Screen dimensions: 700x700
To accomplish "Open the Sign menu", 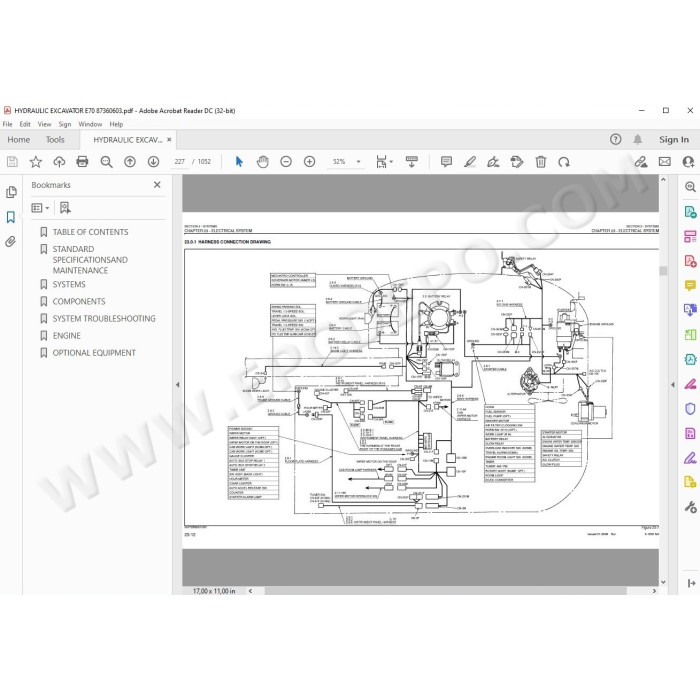I will [65, 124].
